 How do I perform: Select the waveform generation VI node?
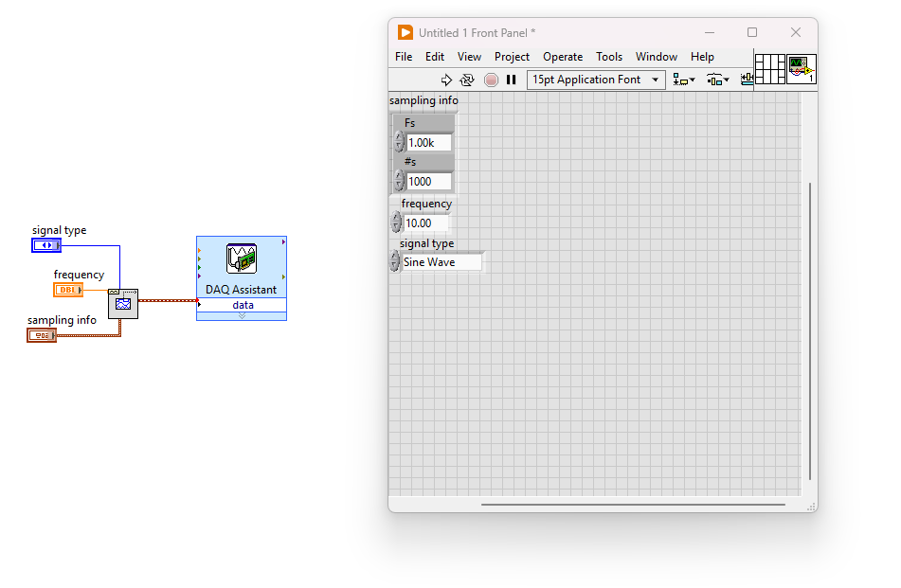pos(123,303)
